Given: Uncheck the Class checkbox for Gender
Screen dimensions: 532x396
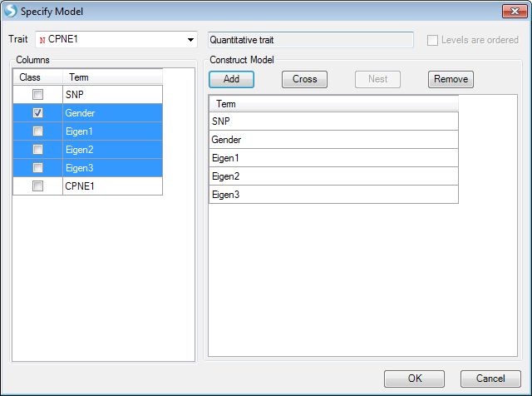Looking at the screenshot, I should [37, 113].
